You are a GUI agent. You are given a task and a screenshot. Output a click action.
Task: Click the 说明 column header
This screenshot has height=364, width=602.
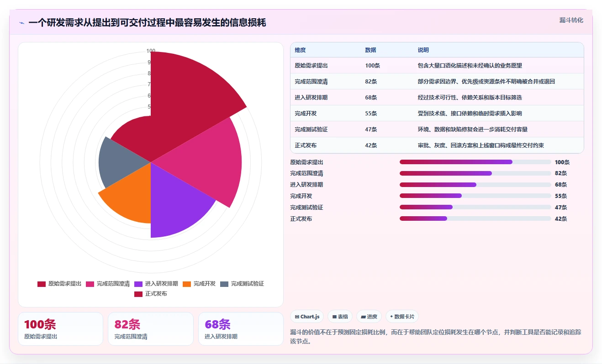[x=423, y=50]
